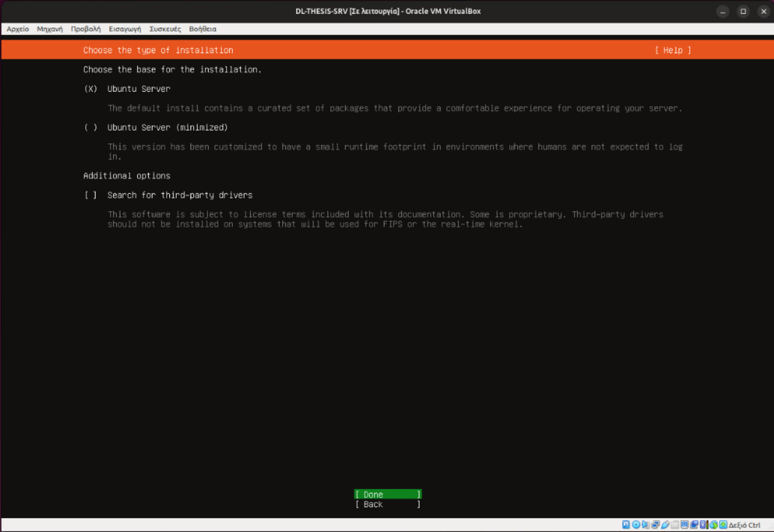The height and width of the screenshot is (532, 774).
Task: Click the Back button
Action: 388,504
